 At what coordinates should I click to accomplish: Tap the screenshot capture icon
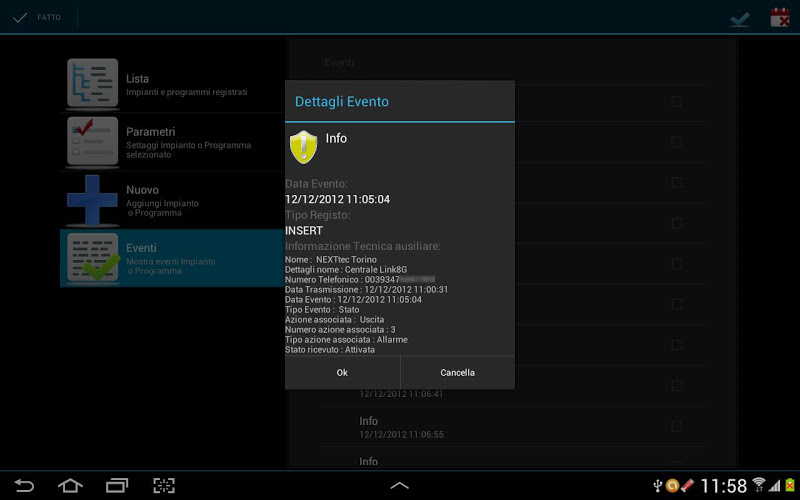[164, 485]
